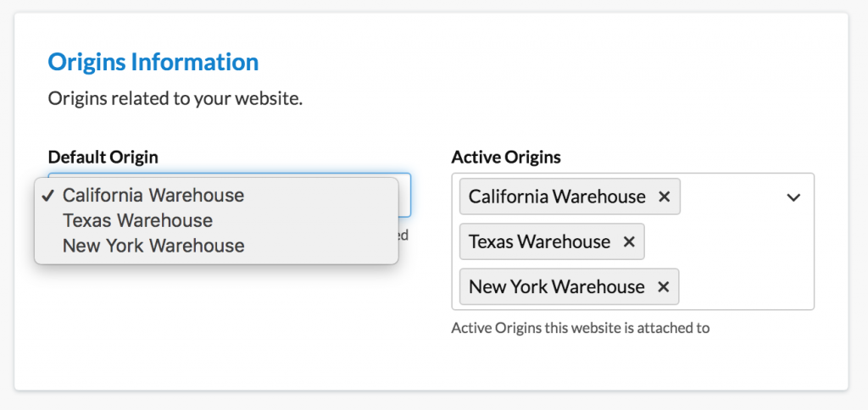The width and height of the screenshot is (868, 410).
Task: Expand Active Origins chevron arrow
Action: [793, 197]
